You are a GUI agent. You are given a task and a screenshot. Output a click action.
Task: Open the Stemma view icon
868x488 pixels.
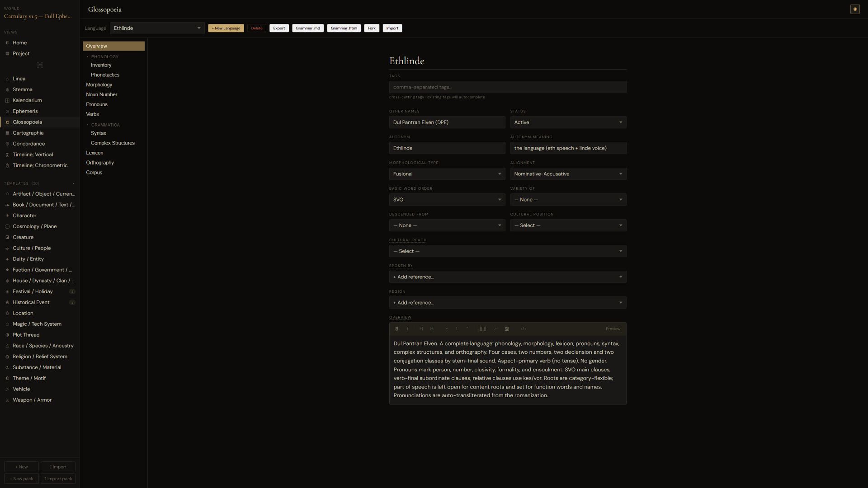7,90
